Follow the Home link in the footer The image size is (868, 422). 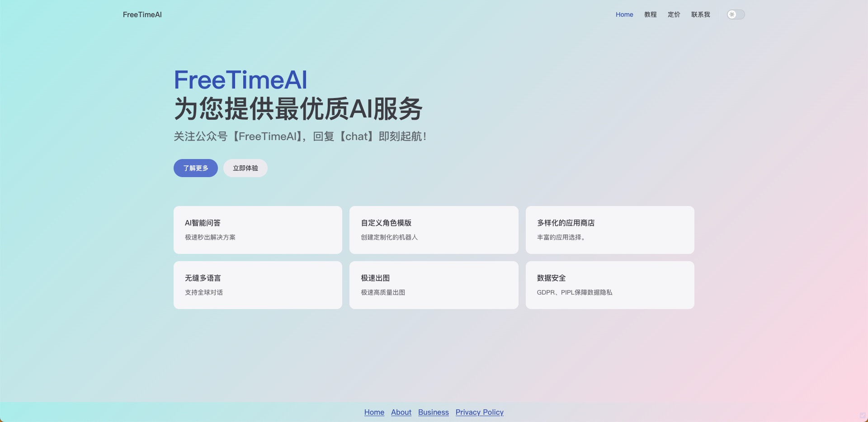point(374,412)
